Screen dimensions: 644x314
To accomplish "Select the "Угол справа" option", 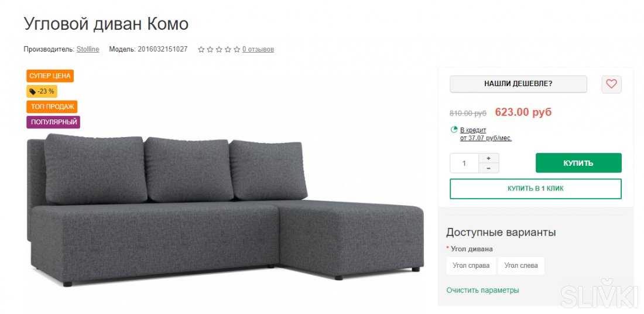I will (471, 265).
